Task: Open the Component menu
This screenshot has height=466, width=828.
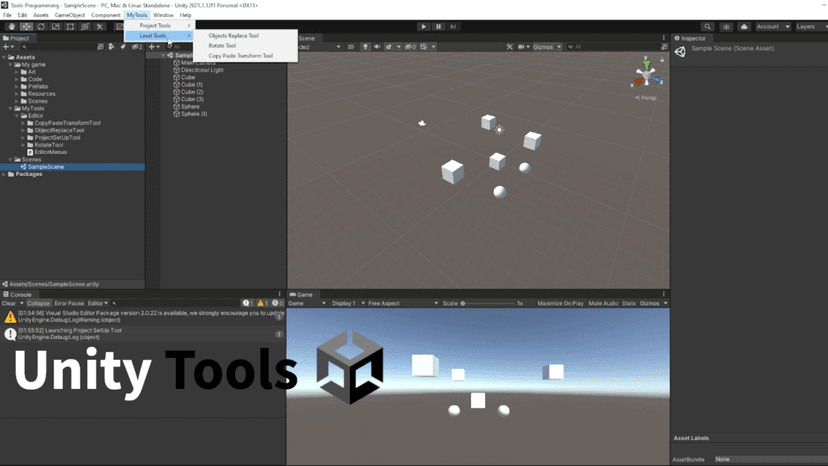Action: pos(106,15)
